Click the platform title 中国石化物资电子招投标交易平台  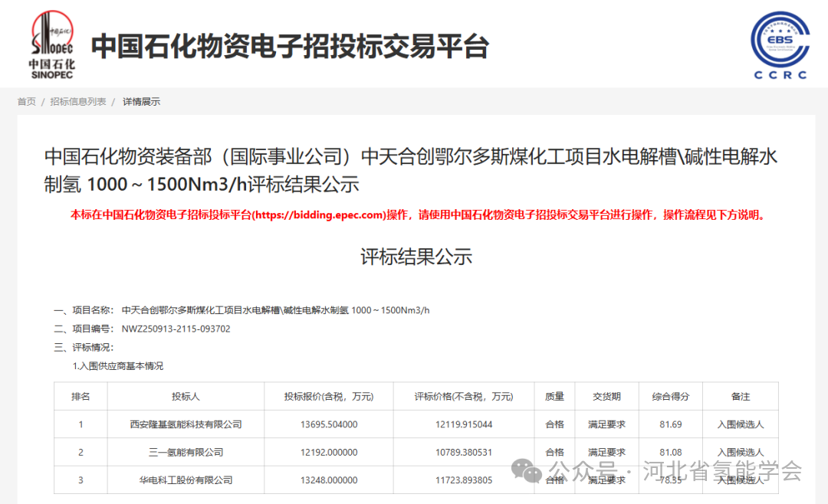(290, 46)
